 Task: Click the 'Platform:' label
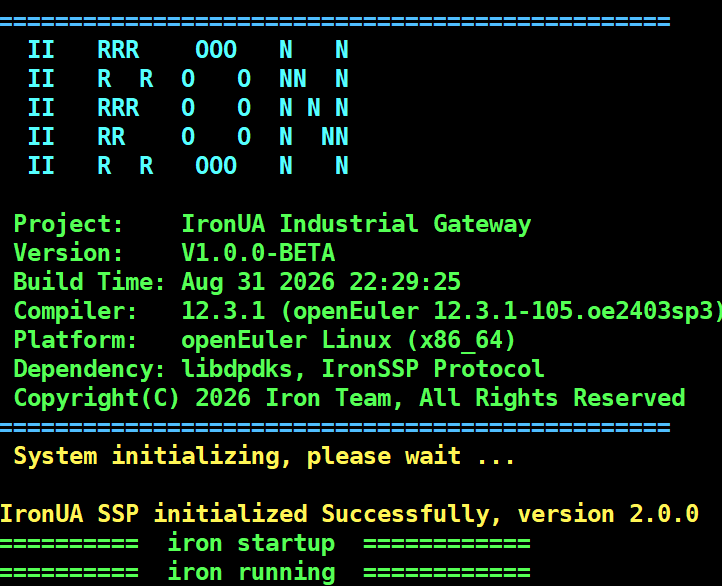point(76,340)
